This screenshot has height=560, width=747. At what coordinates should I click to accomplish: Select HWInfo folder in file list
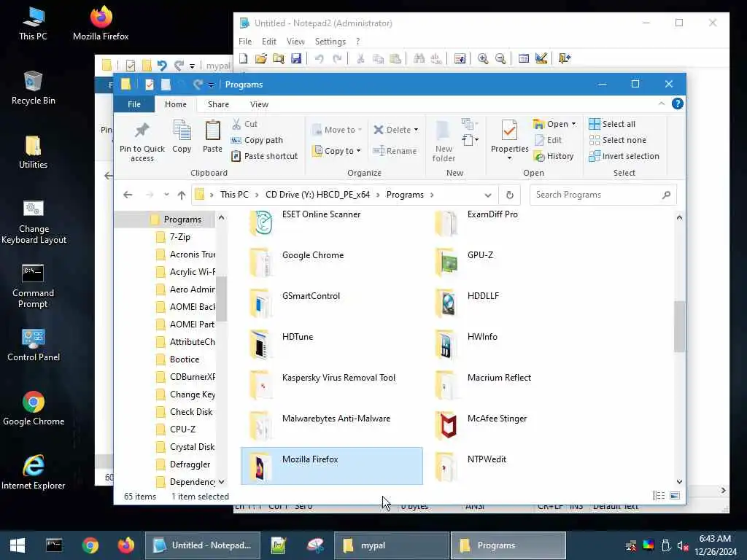[x=516, y=343]
